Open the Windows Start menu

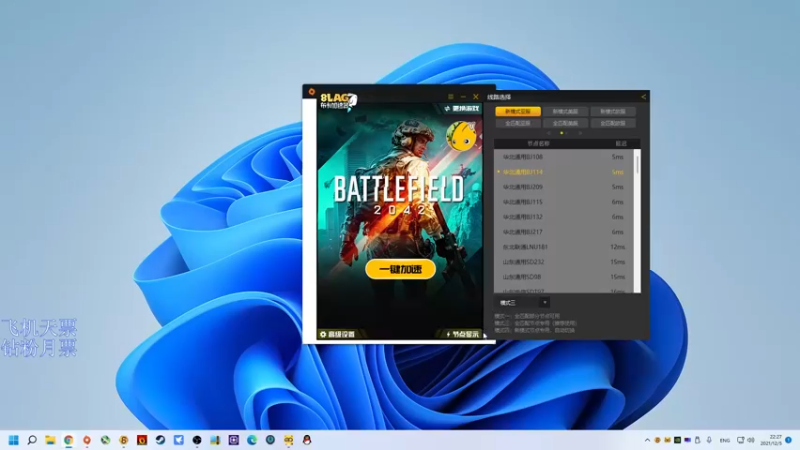click(x=14, y=440)
